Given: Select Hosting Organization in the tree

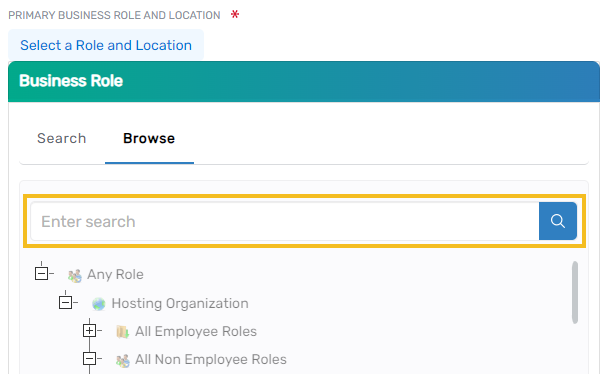Looking at the screenshot, I should [180, 303].
